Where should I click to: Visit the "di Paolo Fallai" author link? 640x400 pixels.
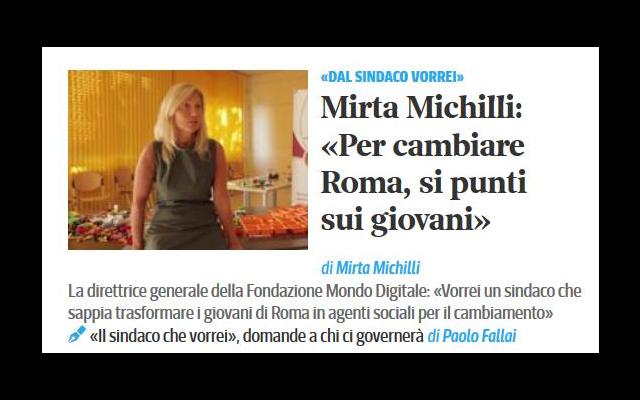[472, 336]
